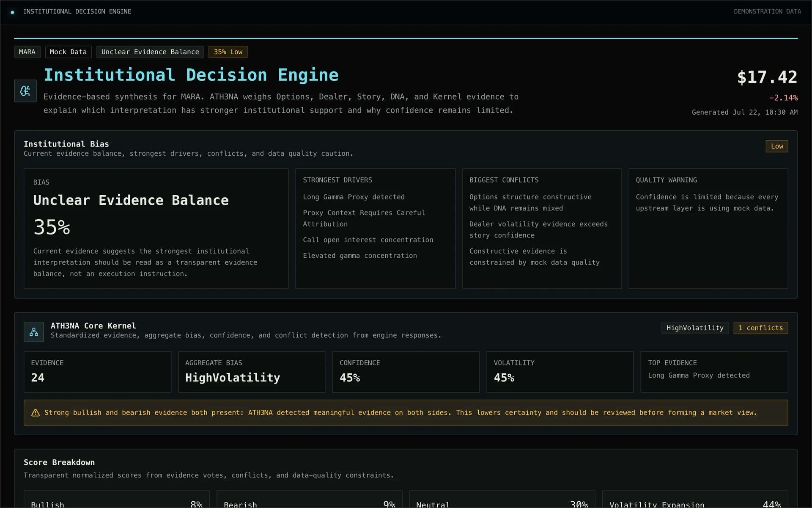Click the BIAS label in the bias card
The width and height of the screenshot is (812, 508).
41,182
